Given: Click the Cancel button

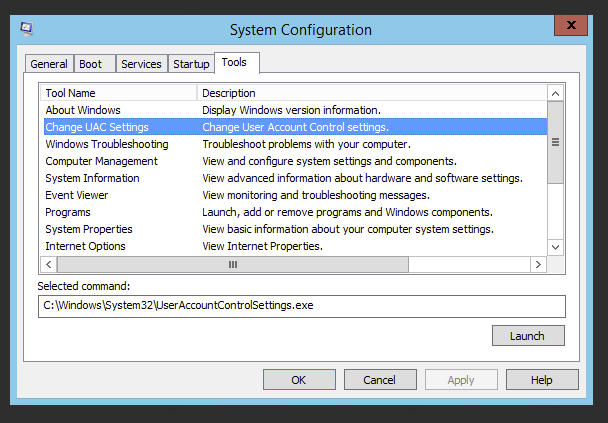Looking at the screenshot, I should (379, 380).
